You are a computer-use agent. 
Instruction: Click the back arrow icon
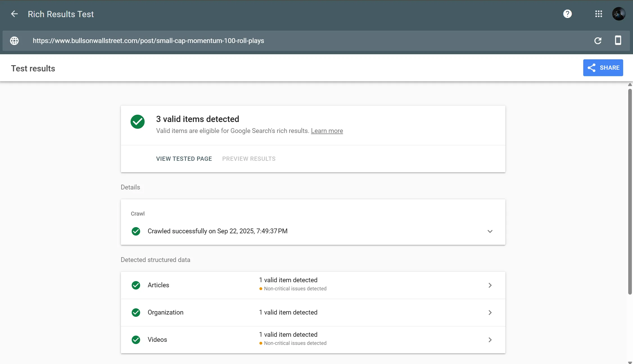(14, 14)
